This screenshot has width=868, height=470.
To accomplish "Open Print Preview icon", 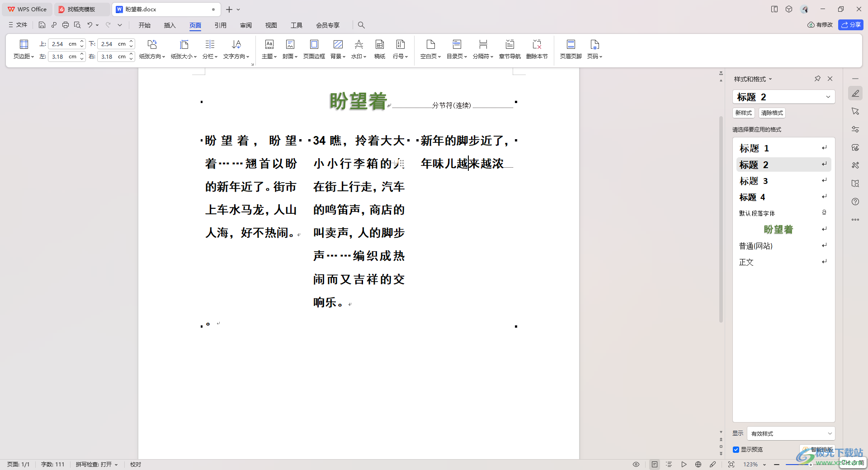I will (77, 25).
